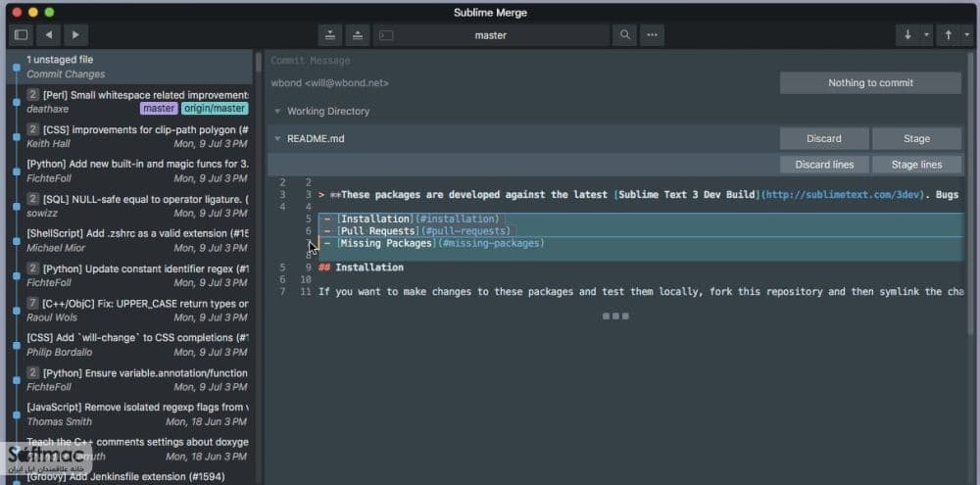This screenshot has width=980, height=485.
Task: Click the number 7 badge on C++ commit
Action: [x=32, y=304]
